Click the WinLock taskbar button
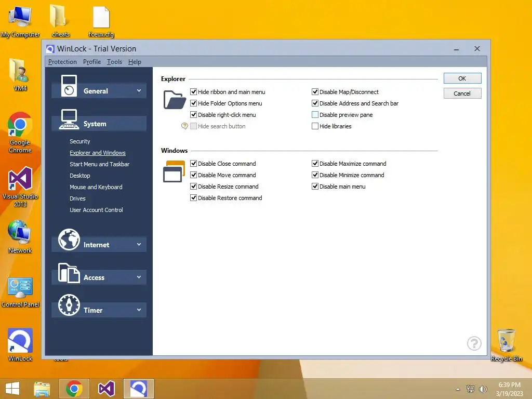The image size is (532, 399). point(138,389)
